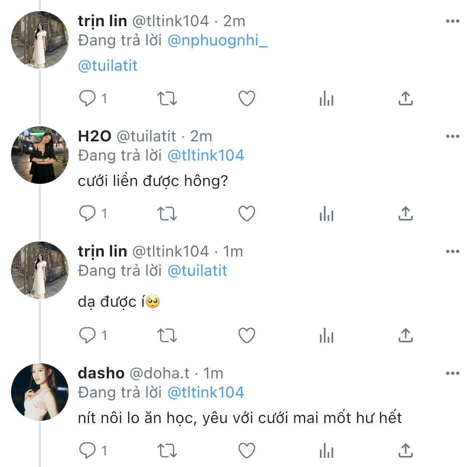
Task: Like the "dạ được í" tweet
Action: coord(247,336)
